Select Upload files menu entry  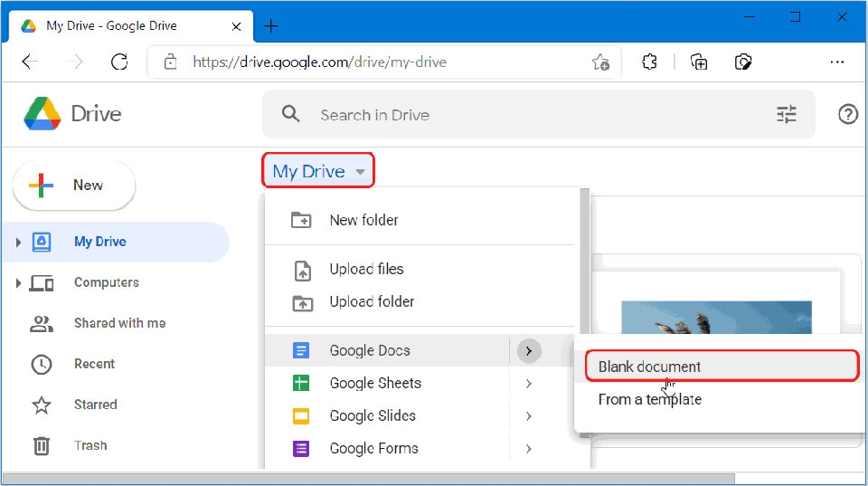coord(420,270)
